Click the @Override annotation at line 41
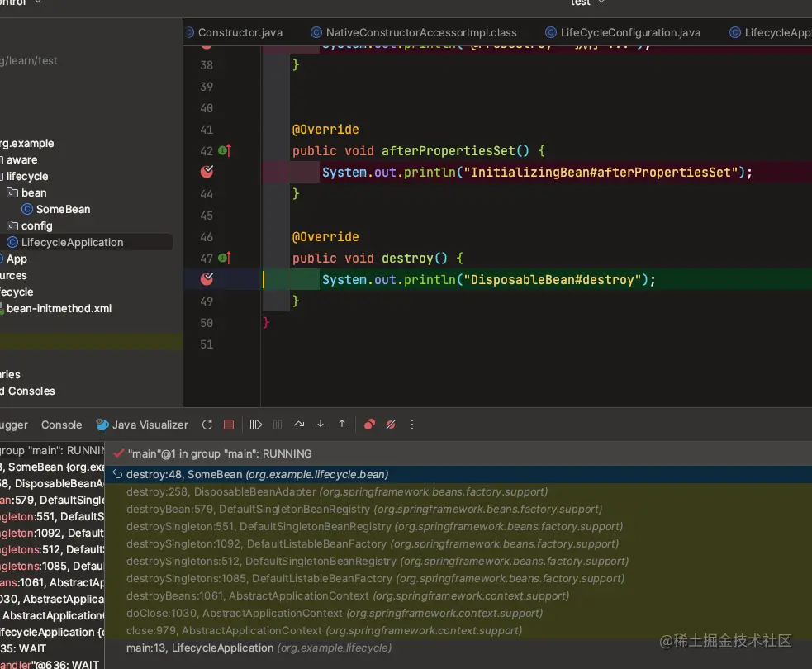812x669 pixels. 325,130
